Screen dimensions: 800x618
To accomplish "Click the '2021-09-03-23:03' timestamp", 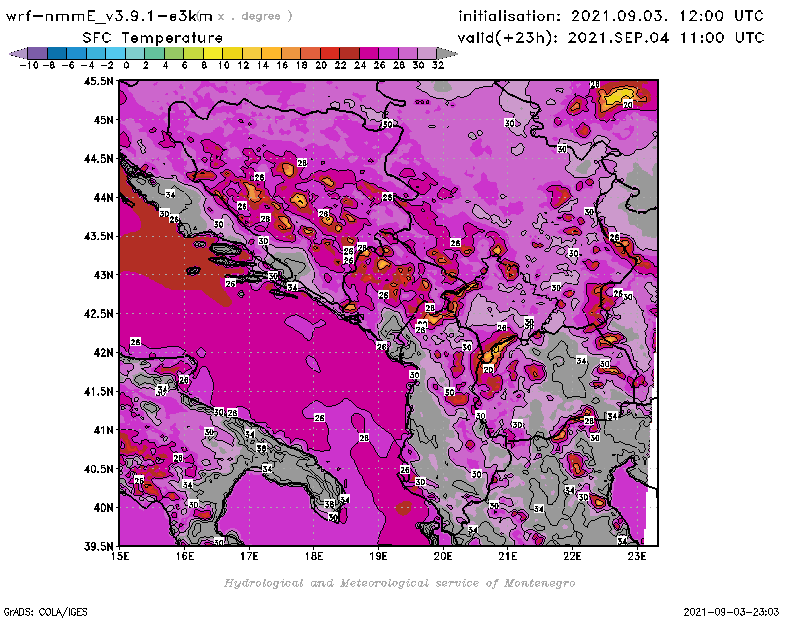I will point(731,612).
